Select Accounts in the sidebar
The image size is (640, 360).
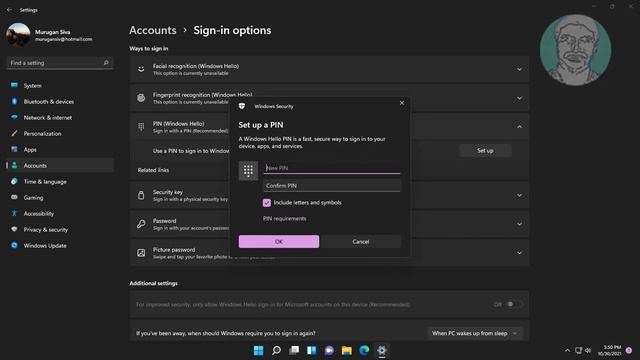click(x=60, y=165)
